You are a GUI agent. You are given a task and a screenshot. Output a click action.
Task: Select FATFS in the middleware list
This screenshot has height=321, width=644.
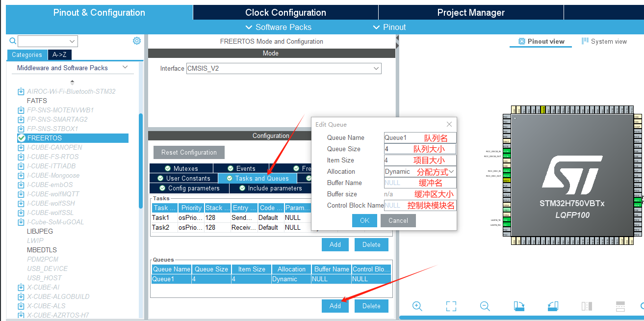(37, 101)
